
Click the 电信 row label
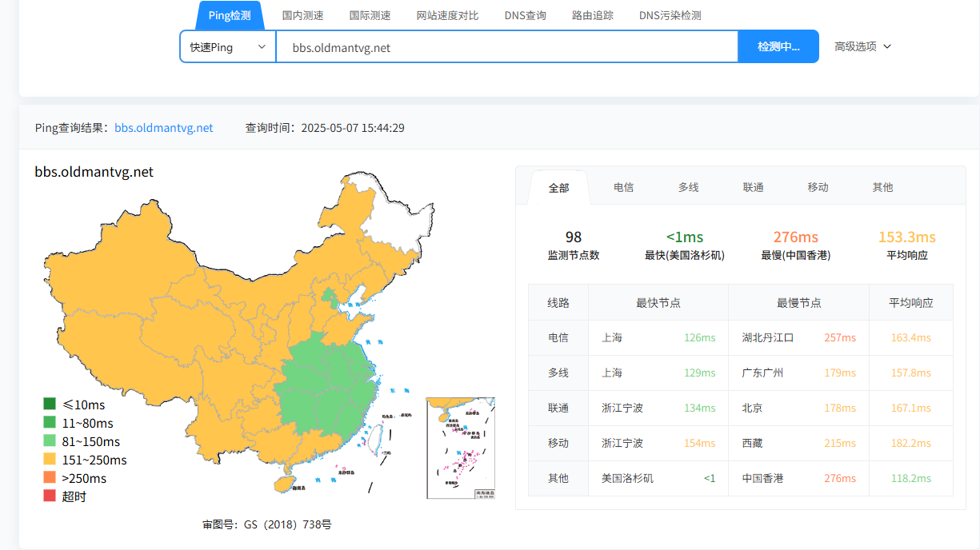pos(558,338)
